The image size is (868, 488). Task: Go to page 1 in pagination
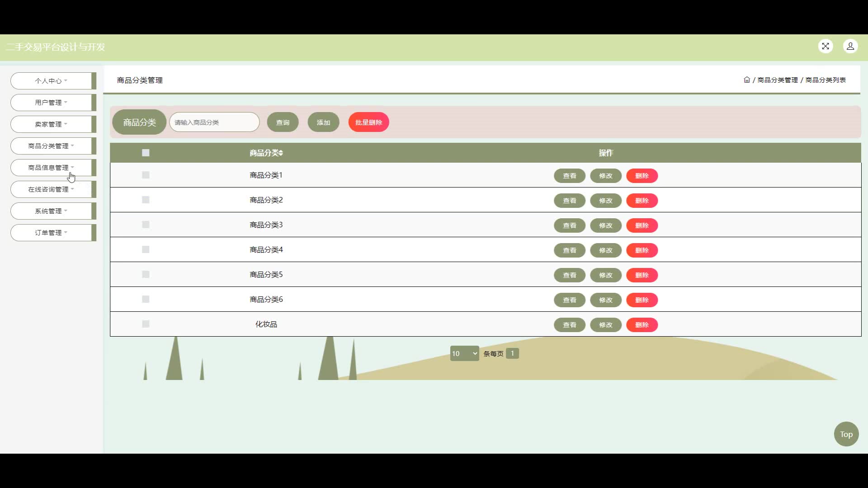[512, 353]
